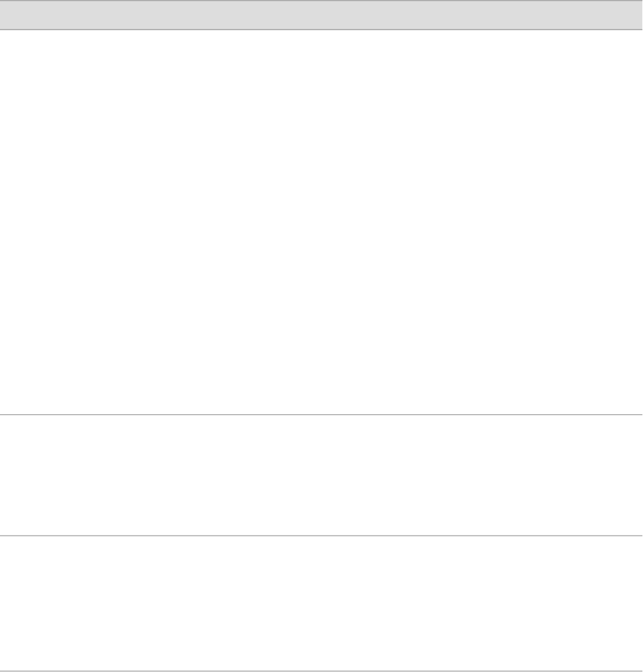Click the right side of the third empty row
Screen dimensions: 643x672
tap(614, 603)
